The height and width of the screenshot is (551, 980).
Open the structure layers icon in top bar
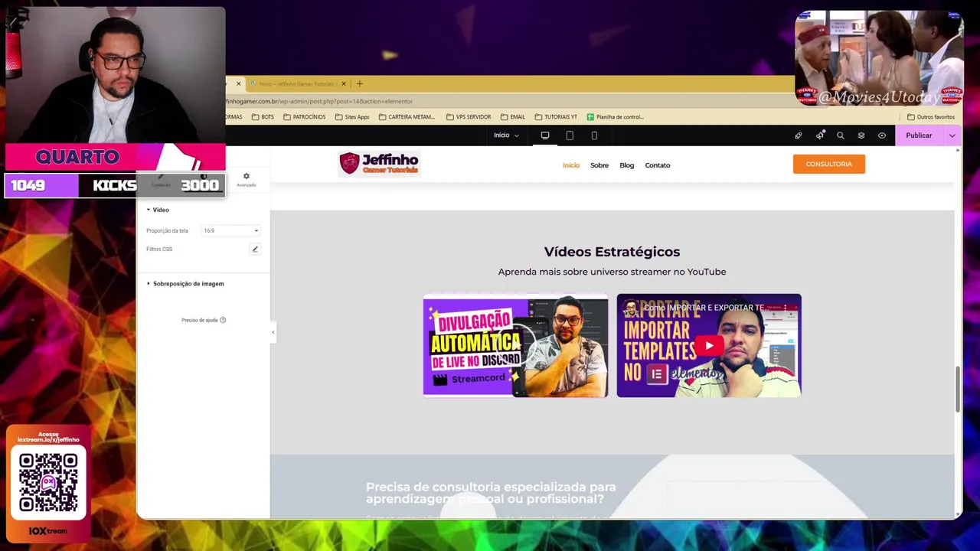[x=861, y=135]
